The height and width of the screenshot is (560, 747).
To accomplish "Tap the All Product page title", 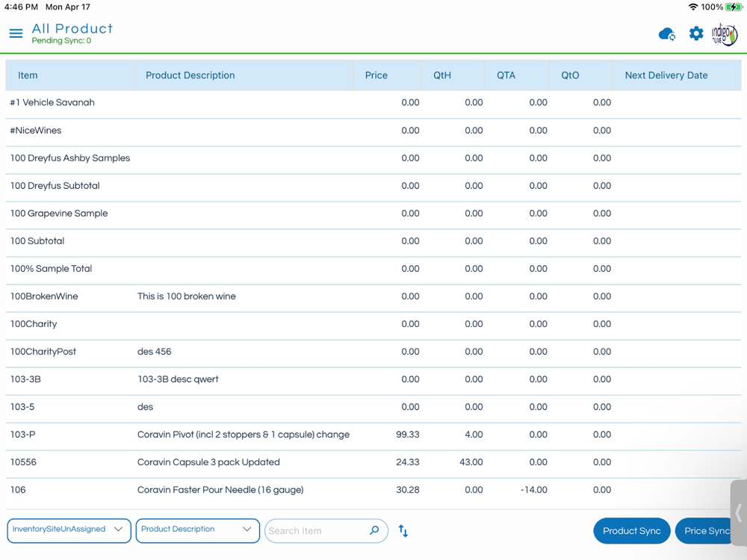I will 72,28.
